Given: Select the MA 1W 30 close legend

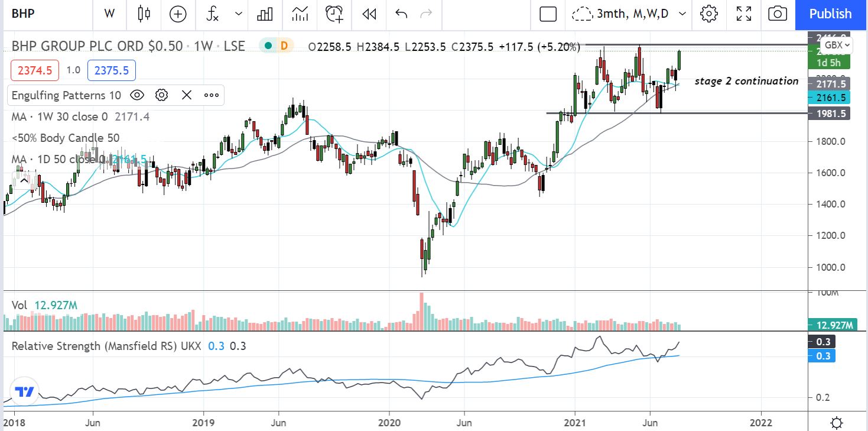Looking at the screenshot, I should [80, 117].
